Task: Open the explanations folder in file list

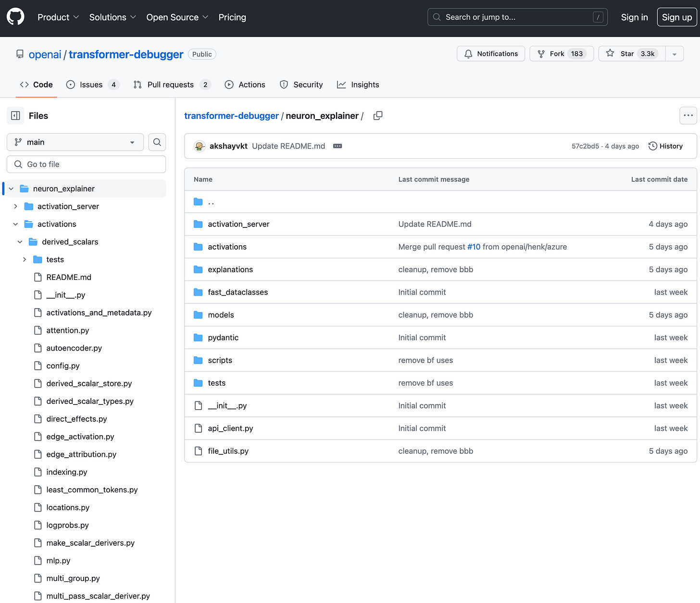Action: click(x=230, y=269)
